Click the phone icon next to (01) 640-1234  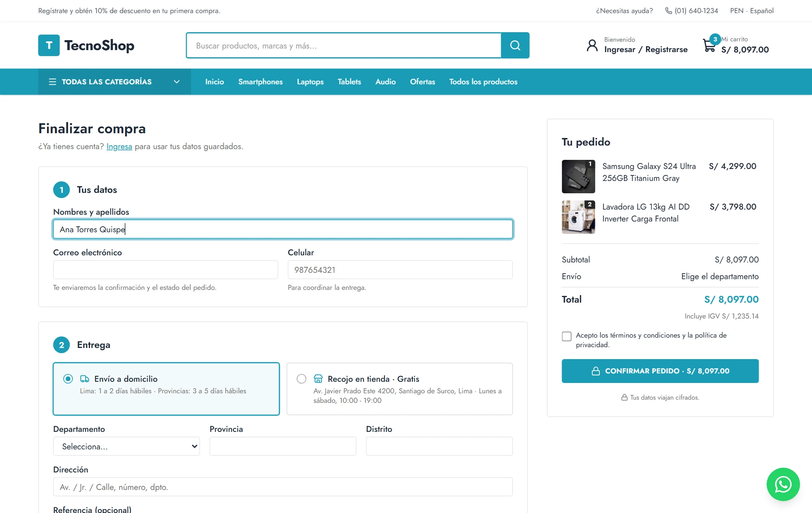(x=669, y=11)
